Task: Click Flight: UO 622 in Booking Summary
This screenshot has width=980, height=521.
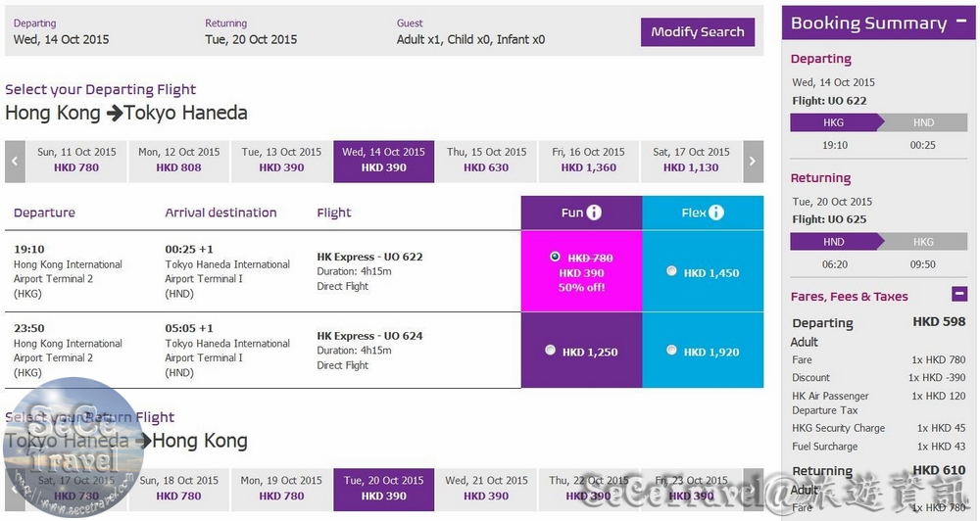Action: pos(829,101)
